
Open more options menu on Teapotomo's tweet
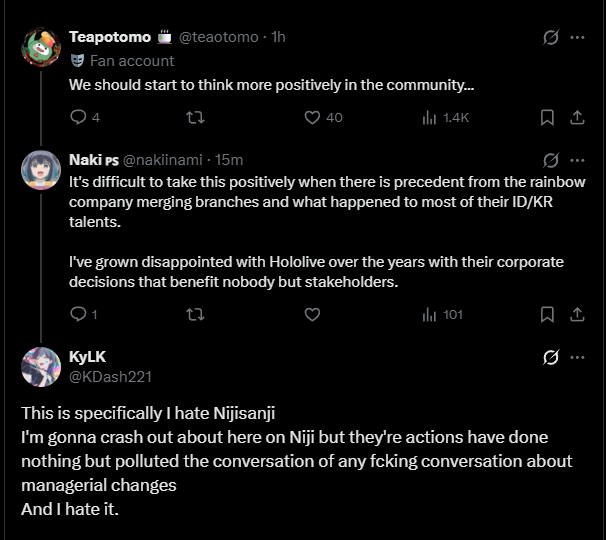point(577,37)
